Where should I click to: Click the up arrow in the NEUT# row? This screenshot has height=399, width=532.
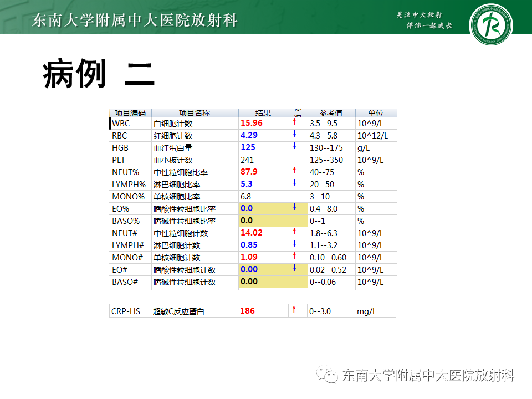click(294, 232)
